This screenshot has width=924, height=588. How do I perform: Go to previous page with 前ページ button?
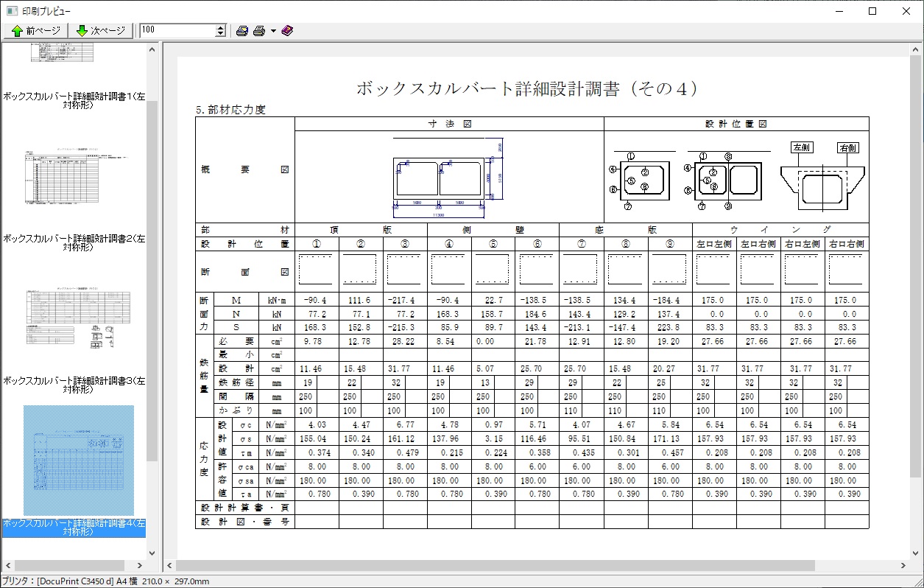point(35,31)
